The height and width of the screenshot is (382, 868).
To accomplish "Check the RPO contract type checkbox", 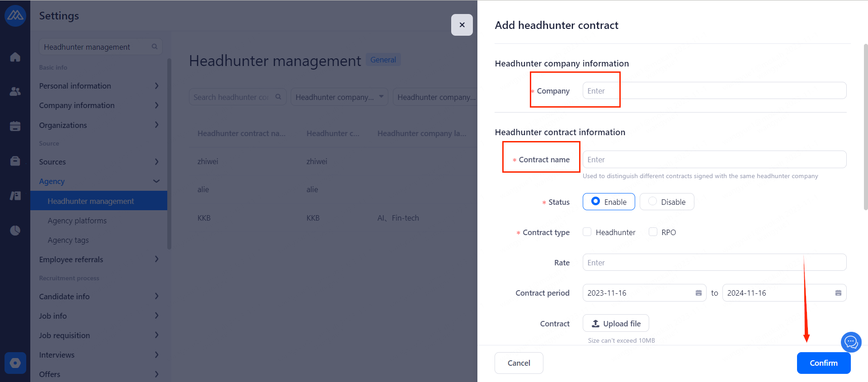I will click(653, 232).
